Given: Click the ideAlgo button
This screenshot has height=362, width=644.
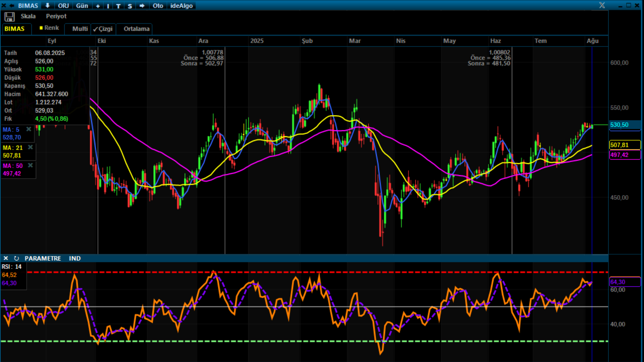Looking at the screenshot, I should tap(181, 6).
